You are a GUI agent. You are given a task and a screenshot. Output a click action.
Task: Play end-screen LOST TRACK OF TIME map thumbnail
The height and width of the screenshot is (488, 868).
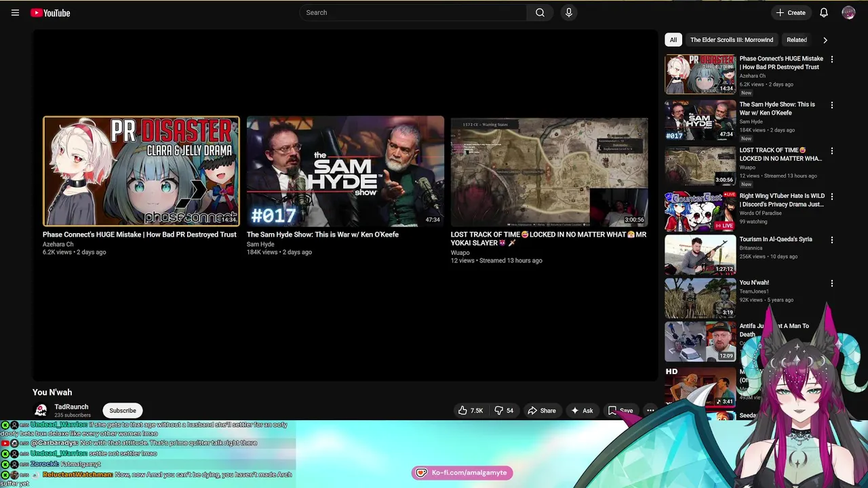(x=549, y=171)
